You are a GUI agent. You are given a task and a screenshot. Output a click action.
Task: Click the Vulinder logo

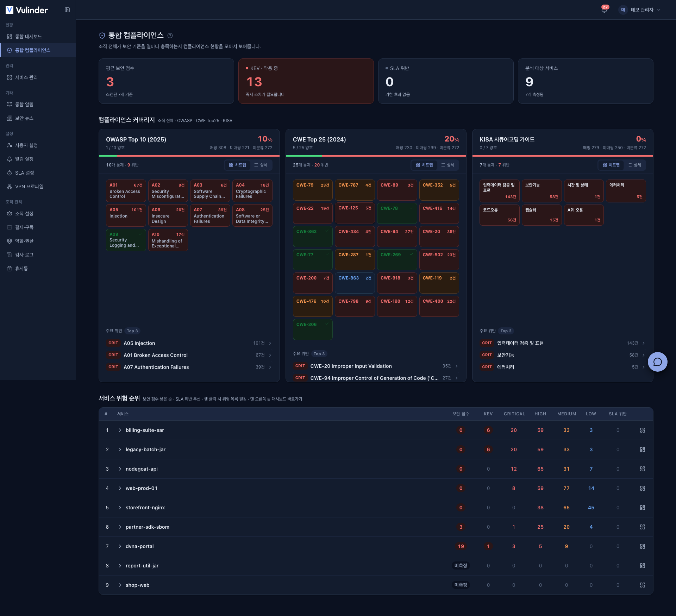point(27,10)
